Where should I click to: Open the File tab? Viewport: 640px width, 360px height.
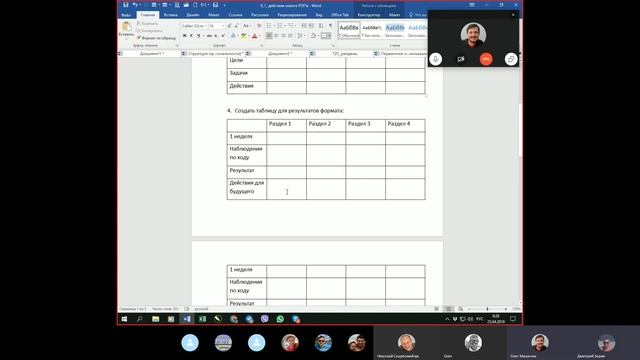pyautogui.click(x=126, y=15)
